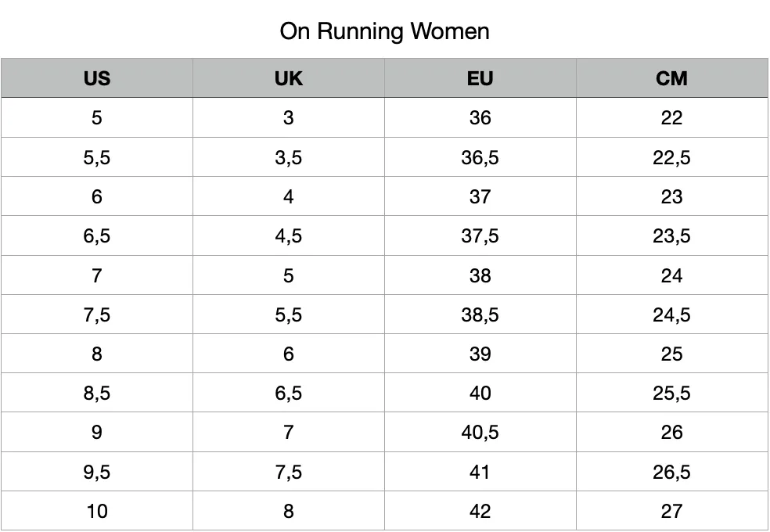Select the CM cell showing 27
The image size is (770, 532).
point(671,511)
